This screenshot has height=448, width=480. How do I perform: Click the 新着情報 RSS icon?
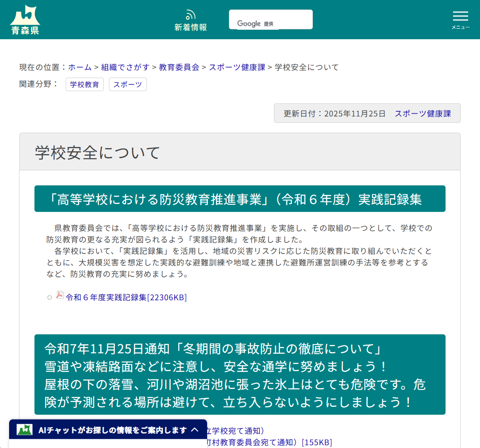(x=190, y=14)
